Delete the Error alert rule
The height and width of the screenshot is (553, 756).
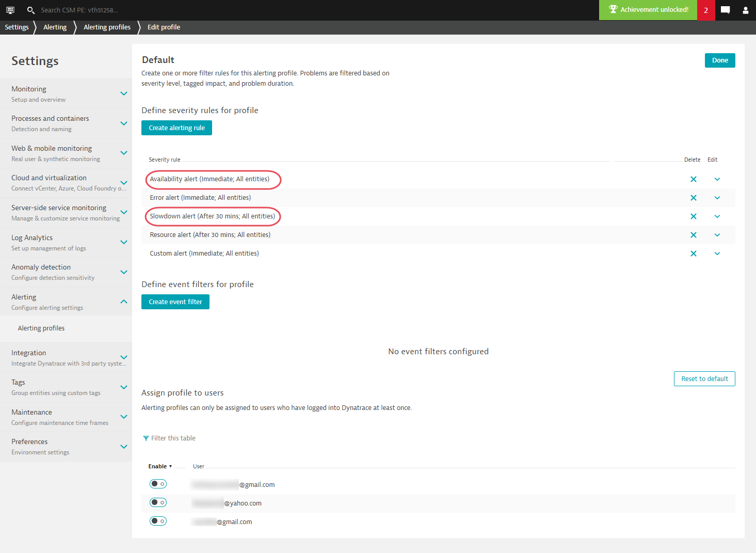[694, 198]
